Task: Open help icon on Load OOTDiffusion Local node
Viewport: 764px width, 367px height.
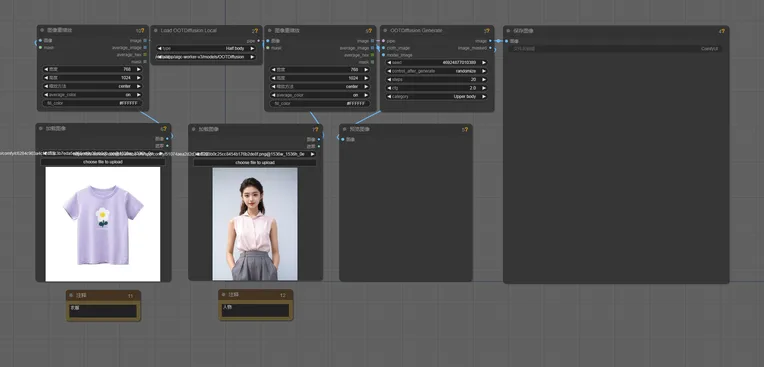Action: click(x=255, y=31)
